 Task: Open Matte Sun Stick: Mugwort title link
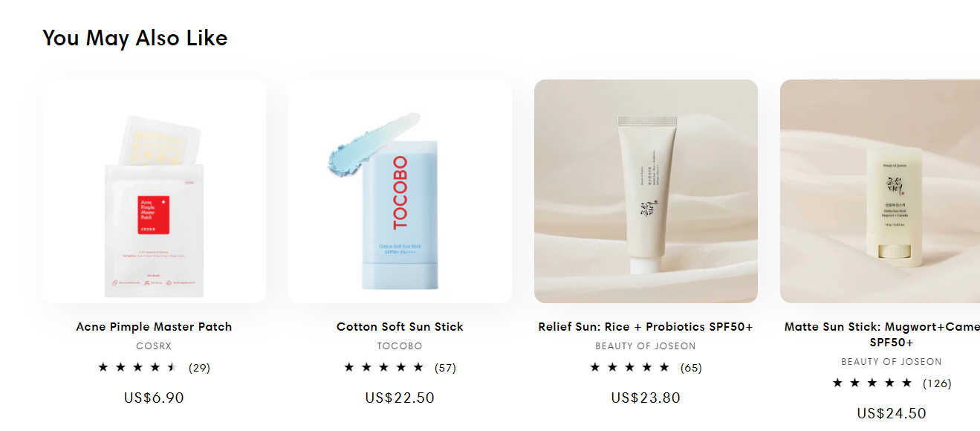pos(883,334)
